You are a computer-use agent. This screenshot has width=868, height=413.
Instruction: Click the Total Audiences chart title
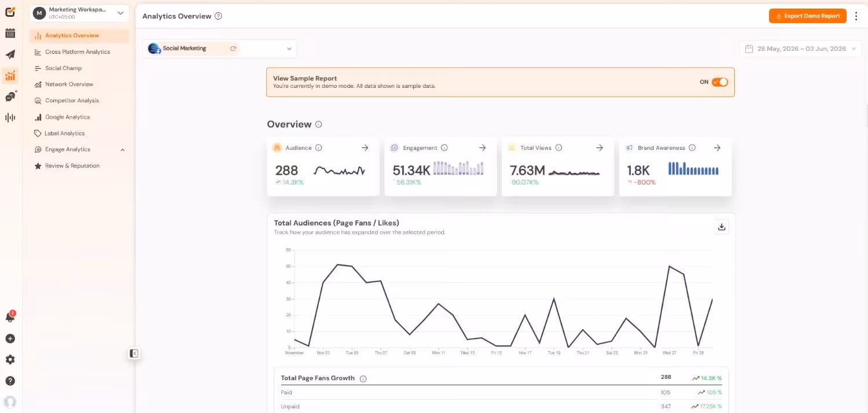coord(336,223)
